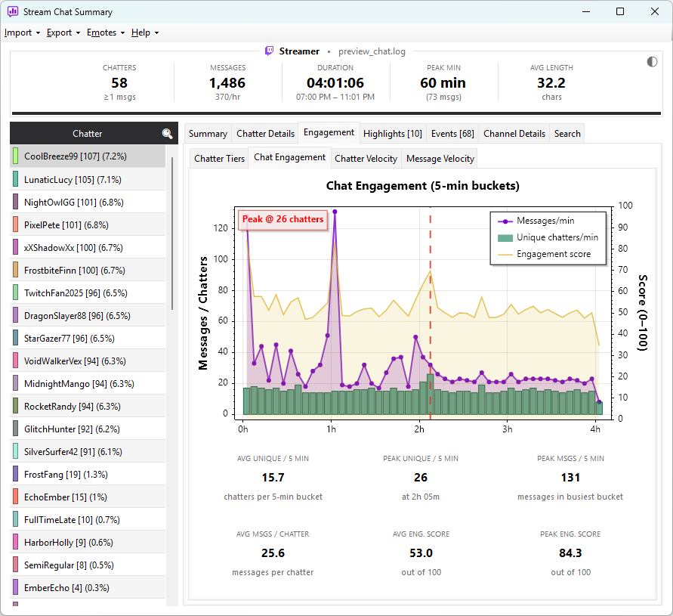Select chatter FrostFang [19]
Screen dimensions: 673x616
88,475
